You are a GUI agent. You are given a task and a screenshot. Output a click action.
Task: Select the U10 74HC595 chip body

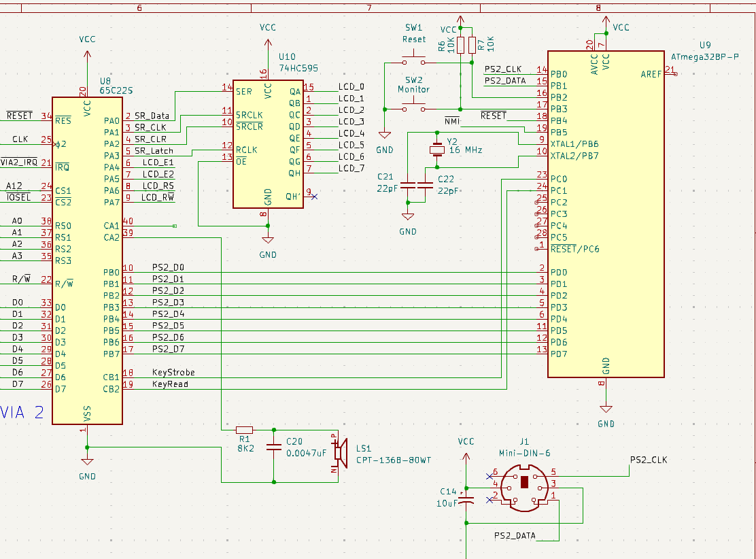268,144
